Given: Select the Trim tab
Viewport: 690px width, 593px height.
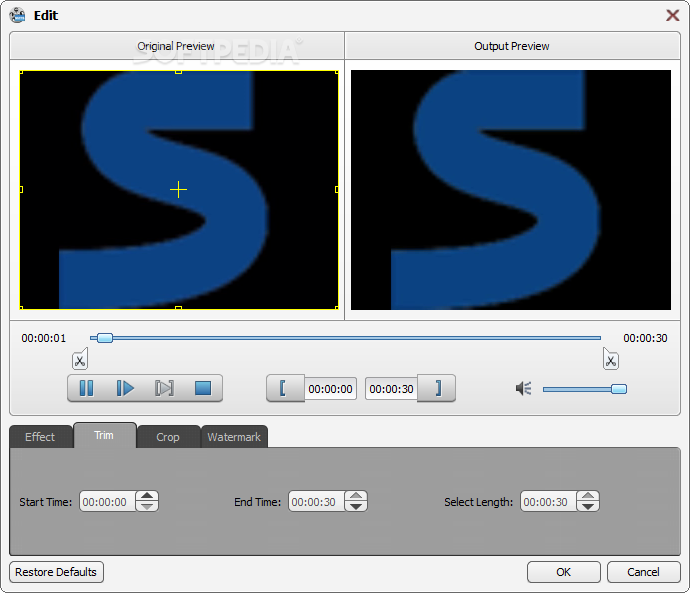Looking at the screenshot, I should coord(104,435).
